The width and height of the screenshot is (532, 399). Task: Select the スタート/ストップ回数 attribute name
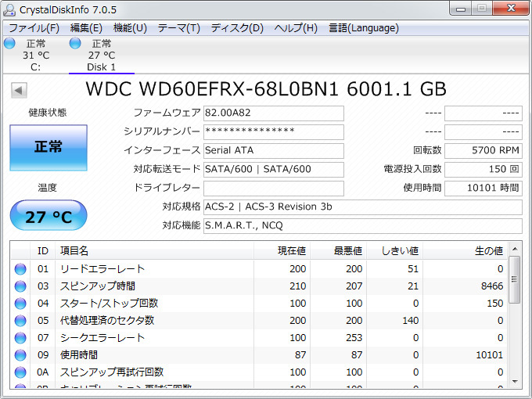110,304
